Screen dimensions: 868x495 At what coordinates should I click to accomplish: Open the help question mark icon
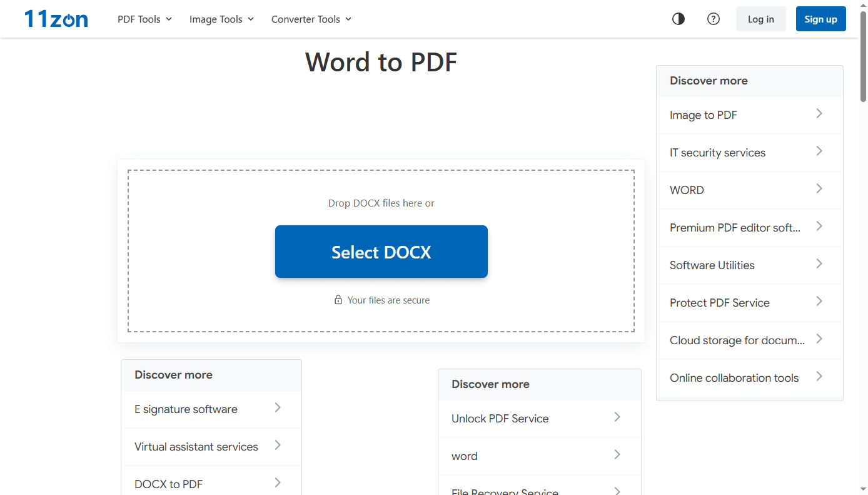[714, 19]
